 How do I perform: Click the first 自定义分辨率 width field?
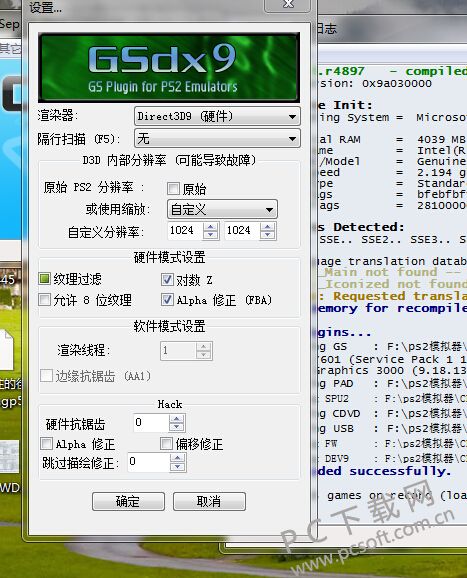(185, 231)
